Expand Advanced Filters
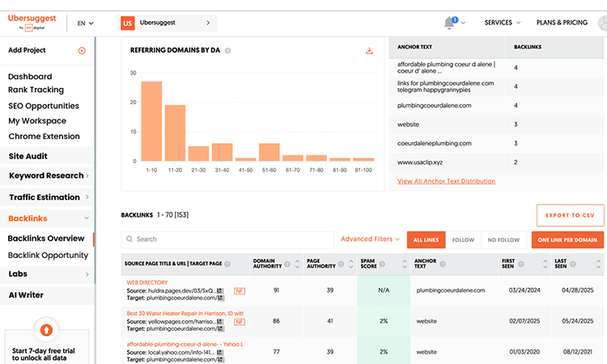The width and height of the screenshot is (607, 364). click(370, 239)
